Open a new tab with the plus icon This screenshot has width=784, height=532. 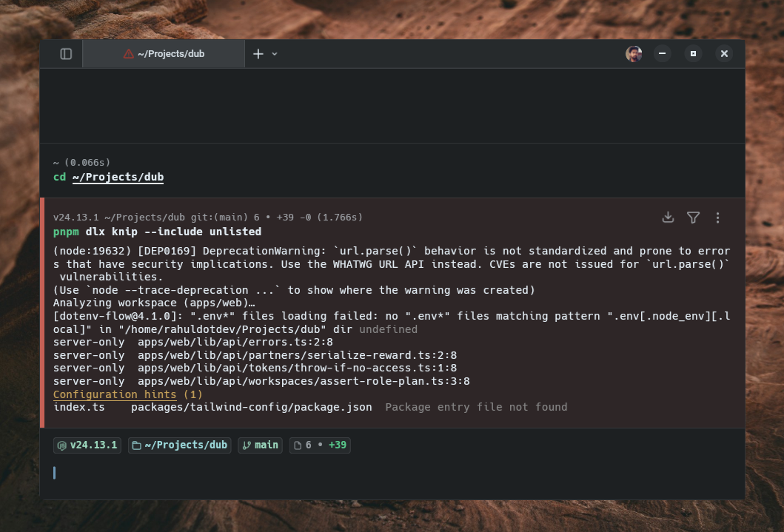pos(258,54)
